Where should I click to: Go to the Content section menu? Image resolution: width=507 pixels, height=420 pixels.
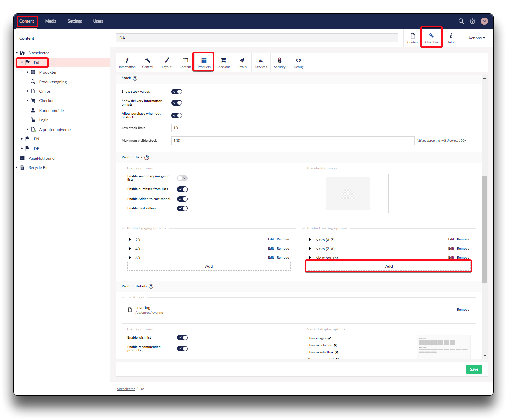tap(27, 21)
